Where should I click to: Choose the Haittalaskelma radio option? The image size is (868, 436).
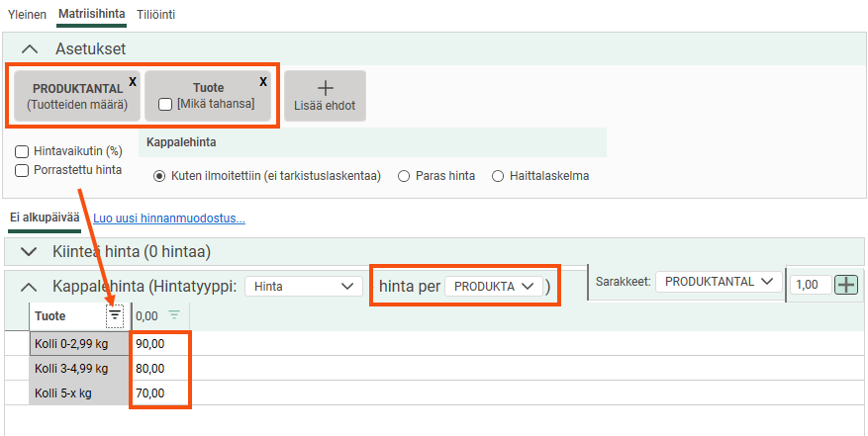point(498,176)
